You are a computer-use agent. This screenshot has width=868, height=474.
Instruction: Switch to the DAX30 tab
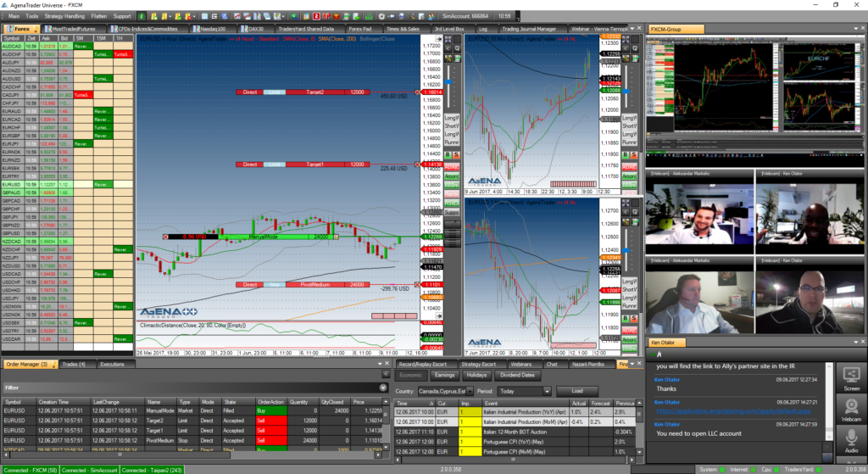254,29
